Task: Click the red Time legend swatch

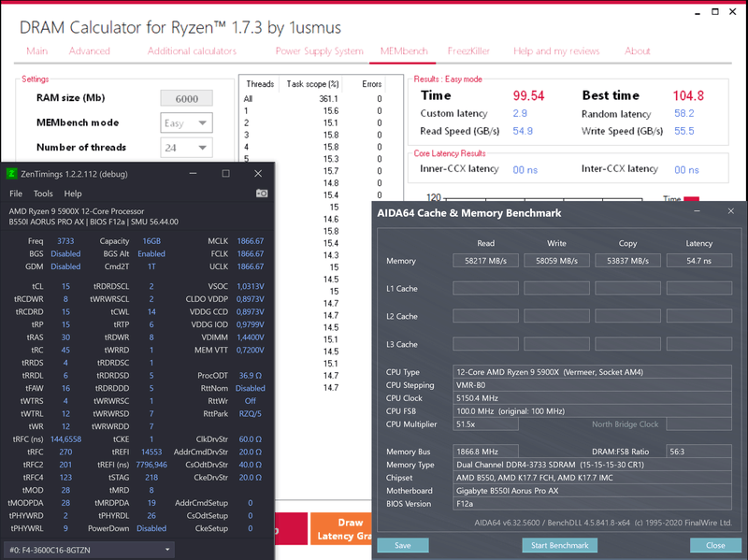Action: tap(691, 199)
